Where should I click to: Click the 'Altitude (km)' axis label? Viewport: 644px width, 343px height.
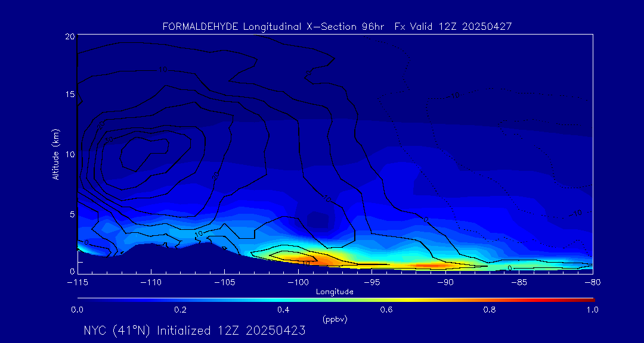(55, 154)
